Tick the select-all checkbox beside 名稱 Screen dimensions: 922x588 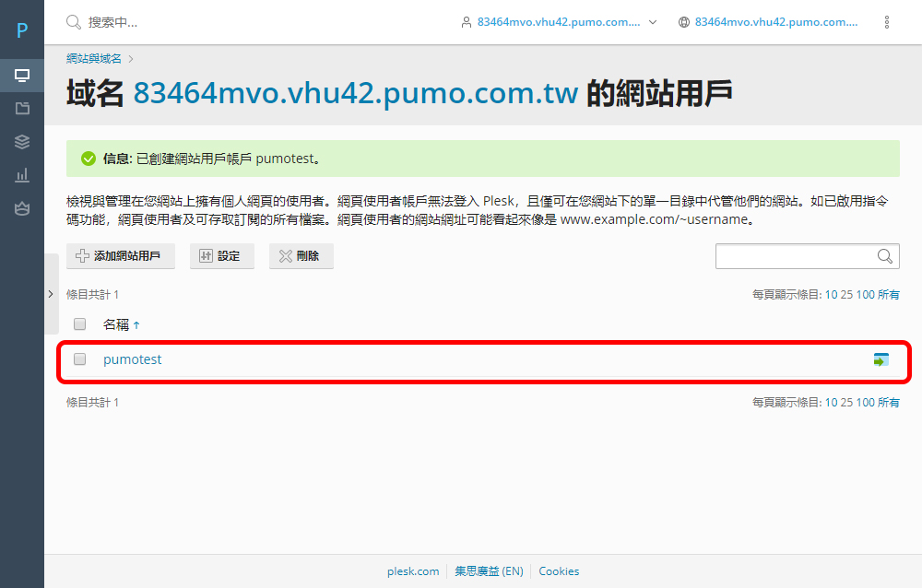[x=80, y=324]
